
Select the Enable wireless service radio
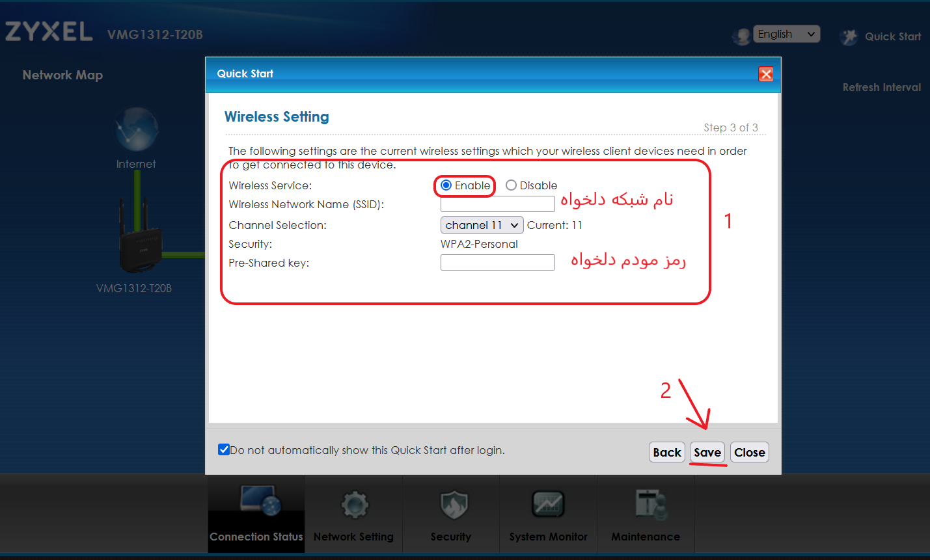446,185
